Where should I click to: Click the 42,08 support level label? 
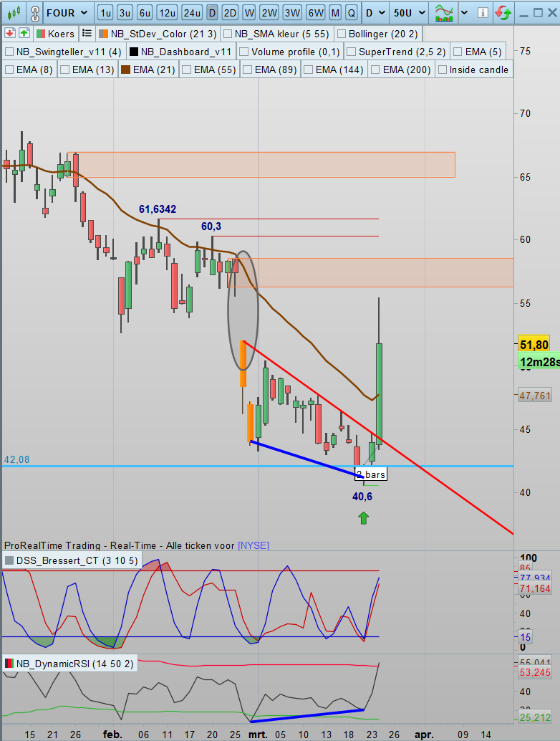[x=16, y=459]
